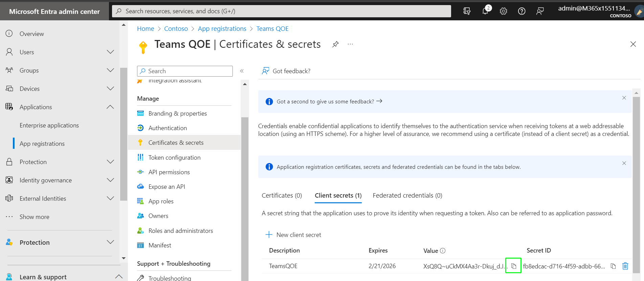
Task: Open portal settings gear
Action: point(503,11)
